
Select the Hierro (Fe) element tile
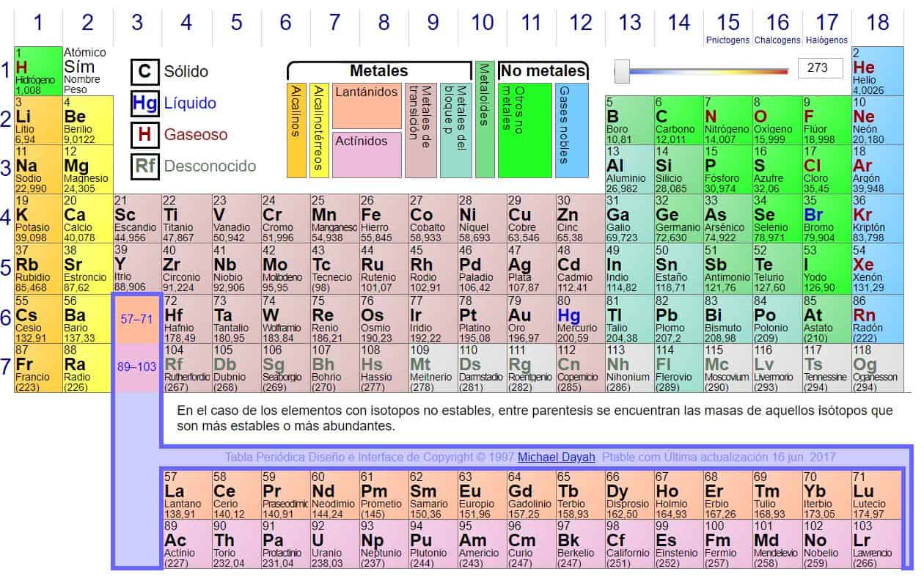point(383,219)
